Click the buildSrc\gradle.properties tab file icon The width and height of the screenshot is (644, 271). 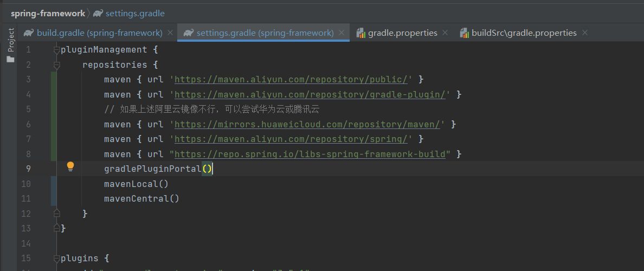[x=465, y=33]
